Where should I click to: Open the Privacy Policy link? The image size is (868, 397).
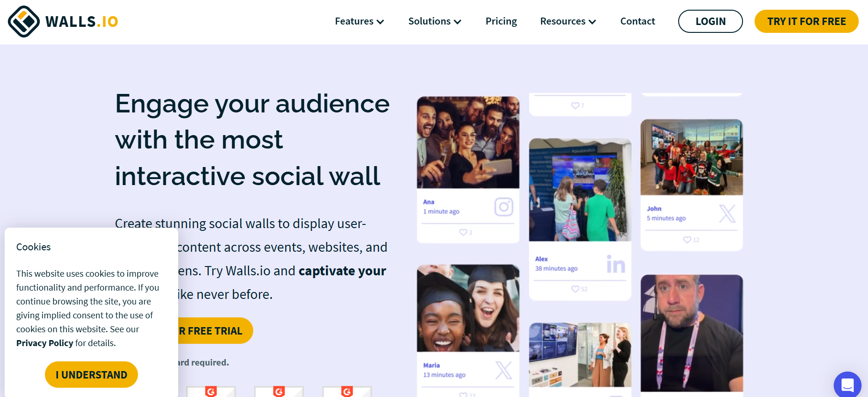click(x=44, y=343)
